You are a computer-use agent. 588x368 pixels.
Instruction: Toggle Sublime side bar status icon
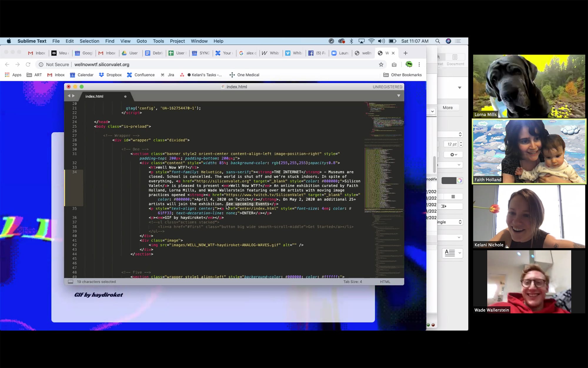click(71, 282)
